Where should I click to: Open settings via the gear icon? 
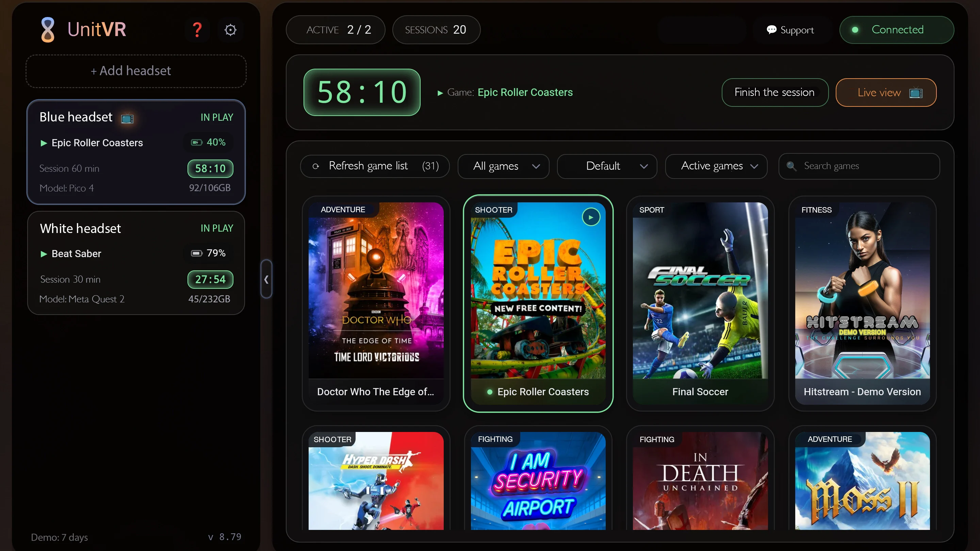pos(230,30)
